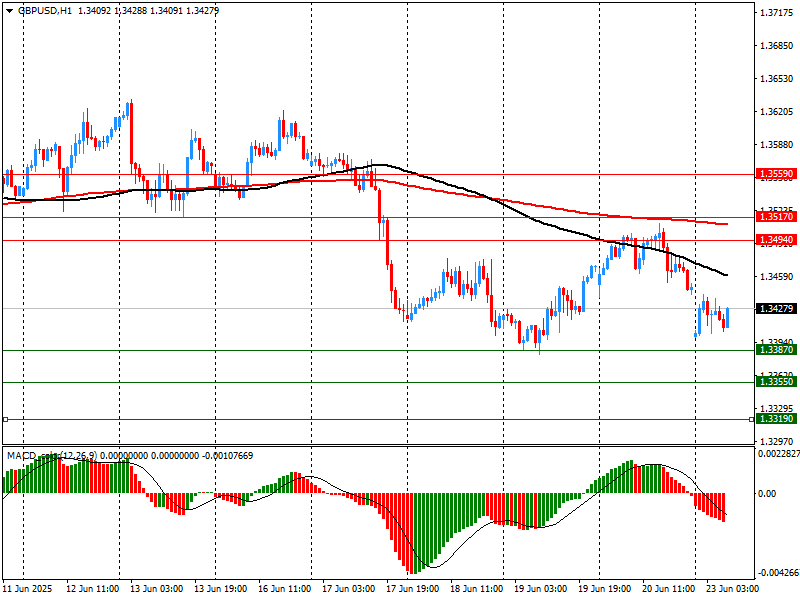Select the 16 Jun 11:00 time axis label
800x600 pixels.
coord(285,589)
